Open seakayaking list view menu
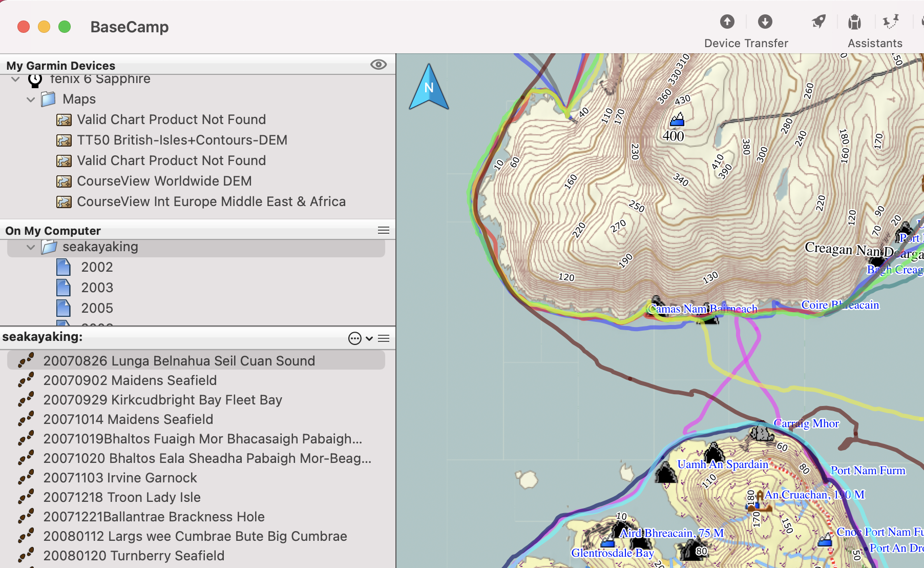This screenshot has height=568, width=924. coord(384,338)
